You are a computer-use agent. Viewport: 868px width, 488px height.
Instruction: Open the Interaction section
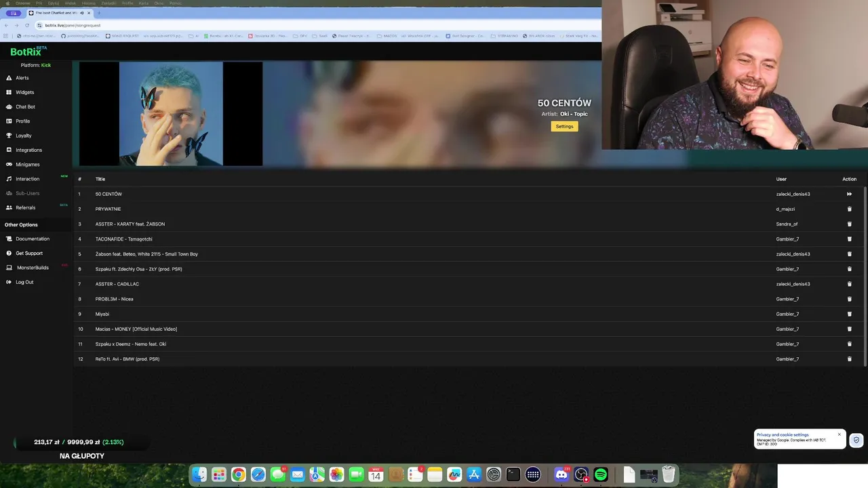[x=27, y=179]
